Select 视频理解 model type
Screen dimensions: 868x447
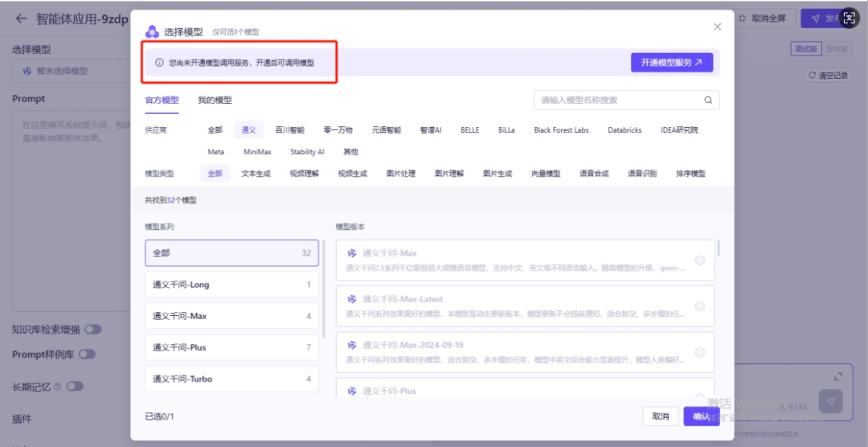[304, 174]
